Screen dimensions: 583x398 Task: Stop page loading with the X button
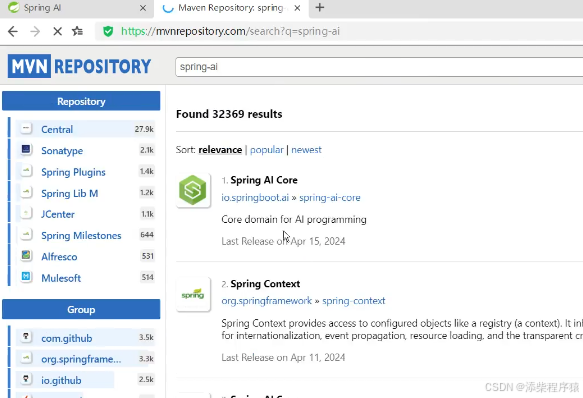point(57,31)
